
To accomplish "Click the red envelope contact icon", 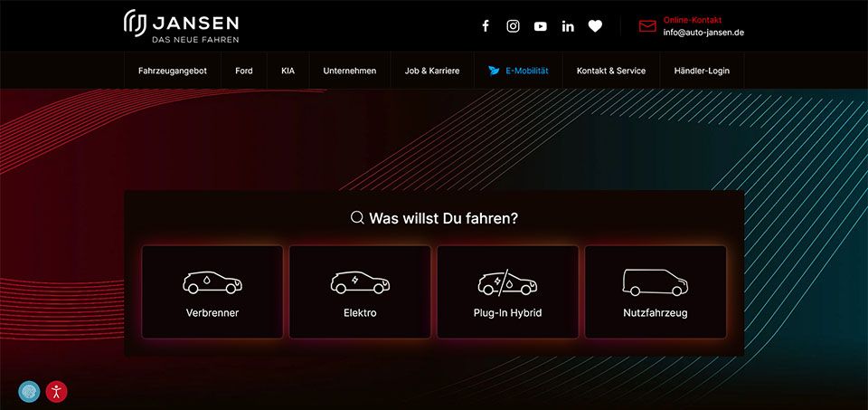I will click(x=647, y=26).
